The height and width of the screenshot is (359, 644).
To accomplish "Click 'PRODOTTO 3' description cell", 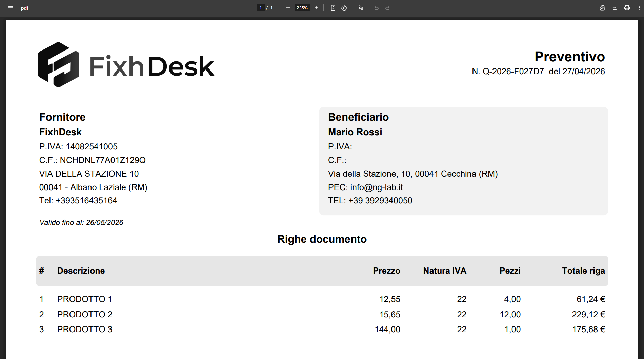I will pyautogui.click(x=85, y=330).
